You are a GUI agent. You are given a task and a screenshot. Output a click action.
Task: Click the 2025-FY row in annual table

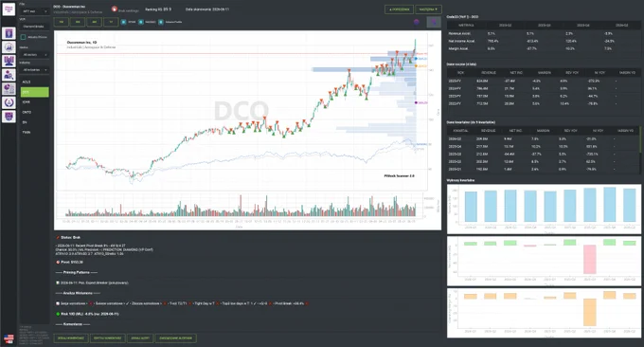click(x=544, y=81)
